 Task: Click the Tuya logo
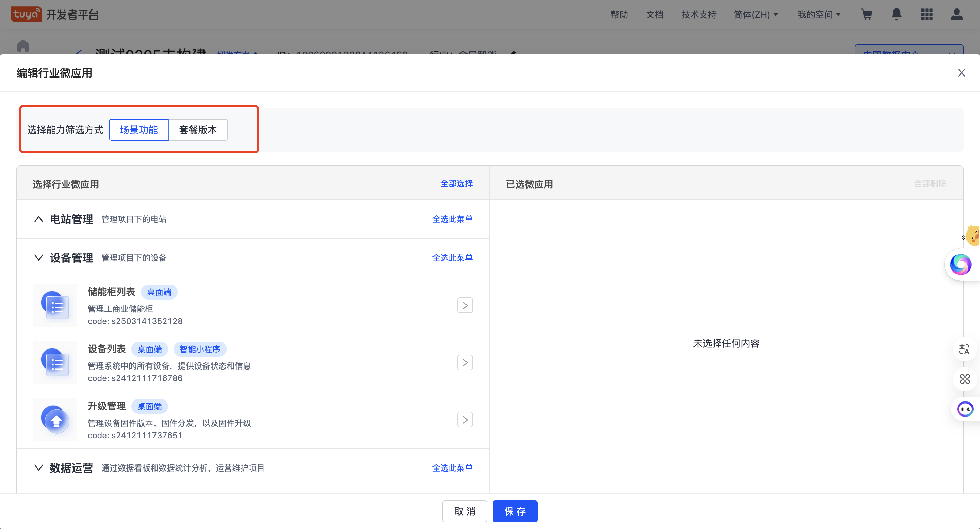[x=26, y=14]
